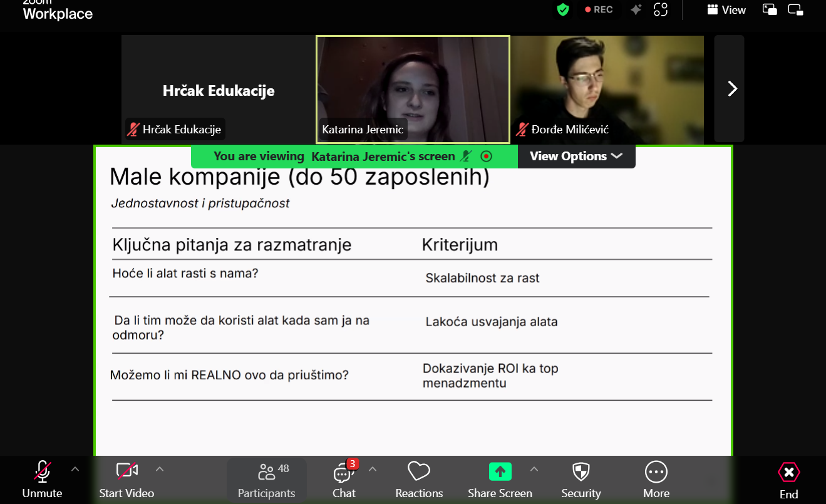
Task: Unmute the microphone
Action: click(42, 480)
